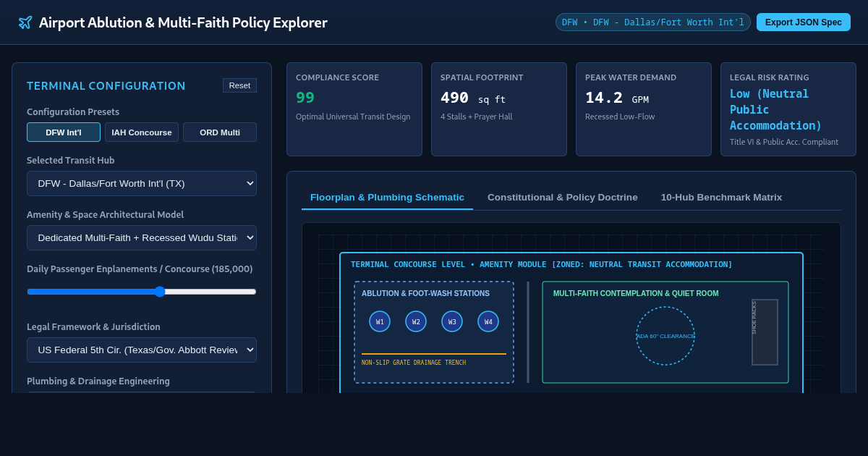Open the Amenity & Space Architectural Model dropdown
Image resolution: width=868 pixels, height=456 pixels.
click(x=142, y=238)
